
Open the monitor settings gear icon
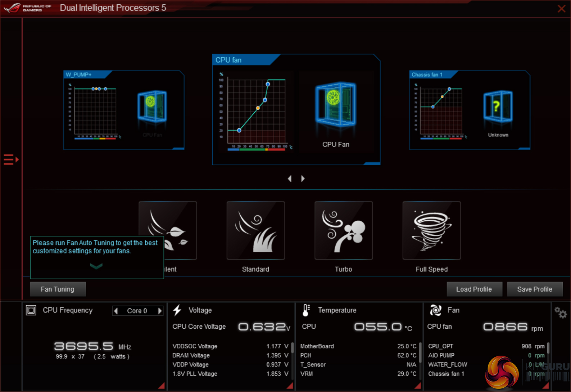click(560, 312)
